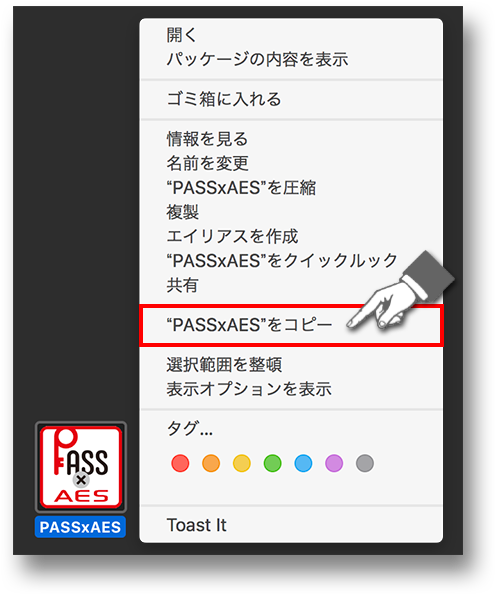Choose the green tag color
497x596 pixels.
[x=273, y=463]
